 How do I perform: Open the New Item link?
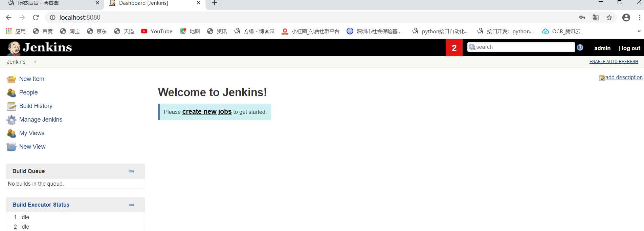32,79
